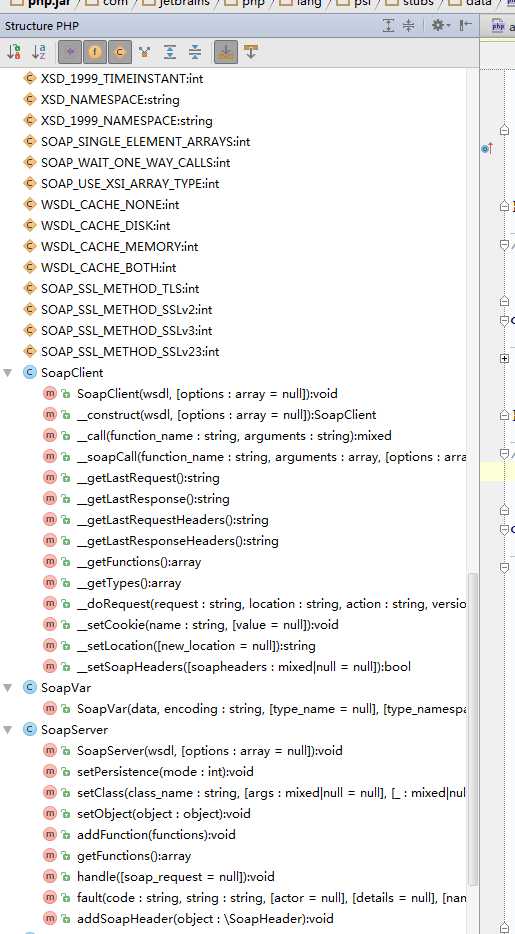Toggle the purple show includes filter button
This screenshot has height=934, width=515.
71,52
